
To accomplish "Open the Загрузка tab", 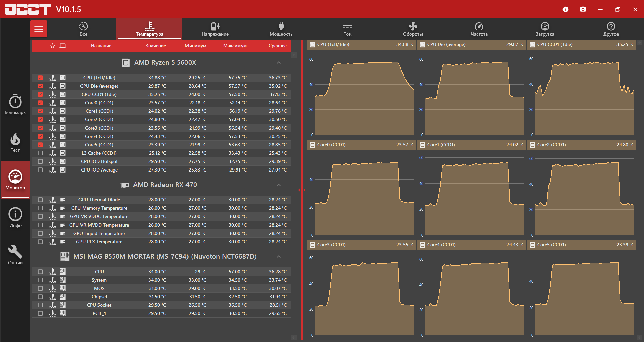I will [x=545, y=29].
